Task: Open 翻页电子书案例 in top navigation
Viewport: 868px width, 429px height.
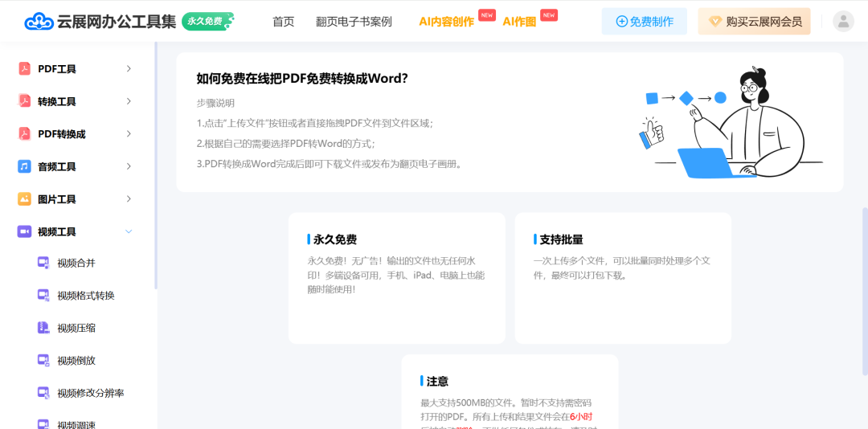Action: tap(354, 22)
